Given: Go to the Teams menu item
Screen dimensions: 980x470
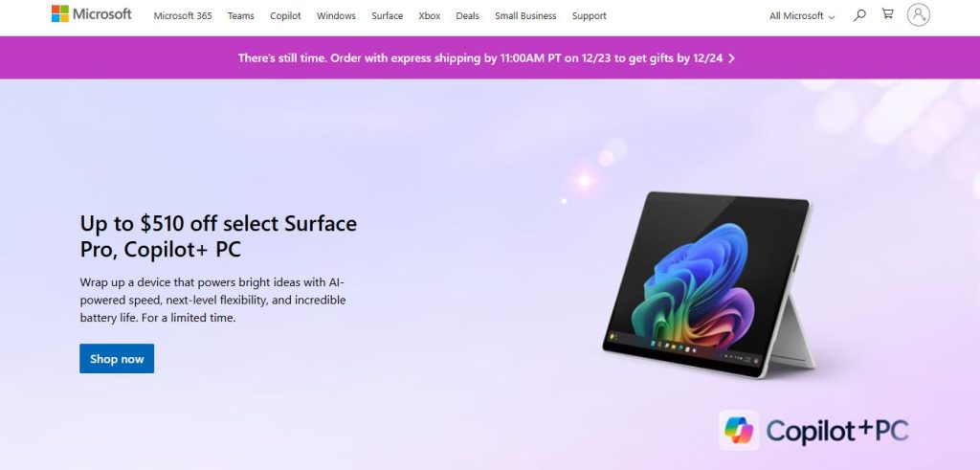Looking at the screenshot, I should (240, 15).
